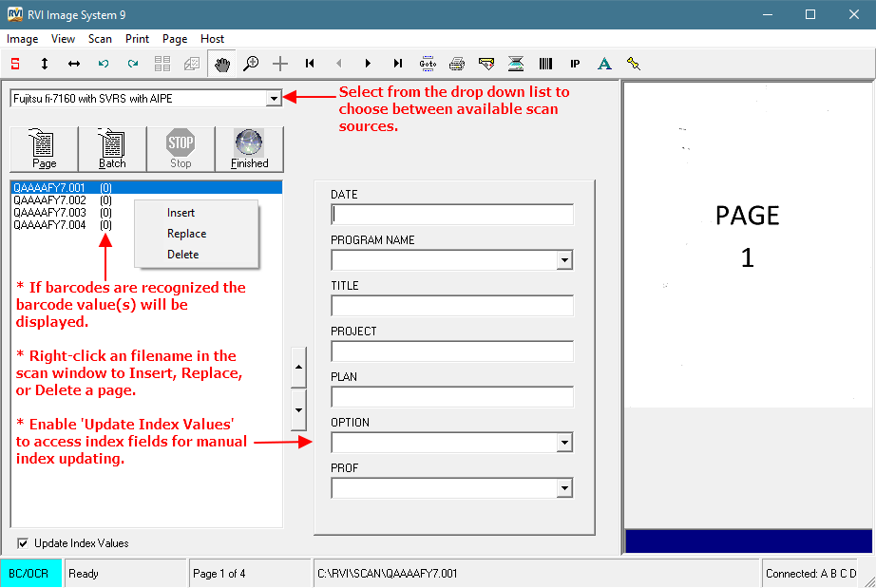This screenshot has width=876, height=588.
Task: Rotate image counter-clockwise icon
Action: (104, 64)
